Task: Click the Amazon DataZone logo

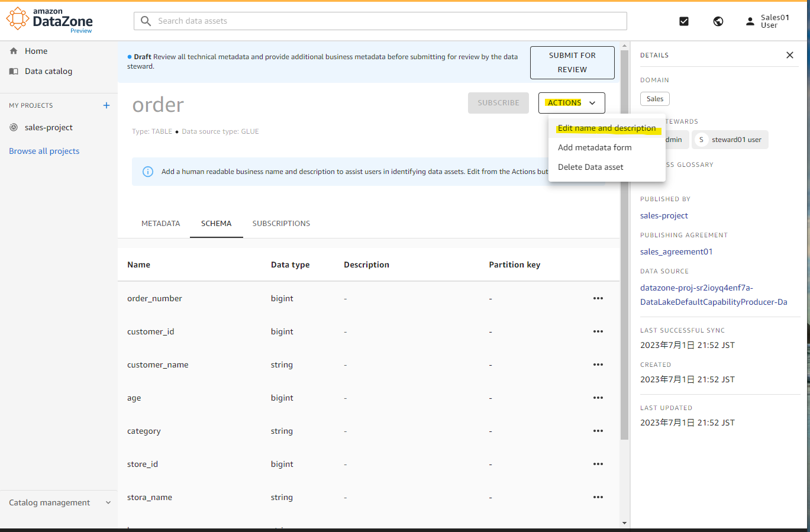Action: [x=50, y=20]
